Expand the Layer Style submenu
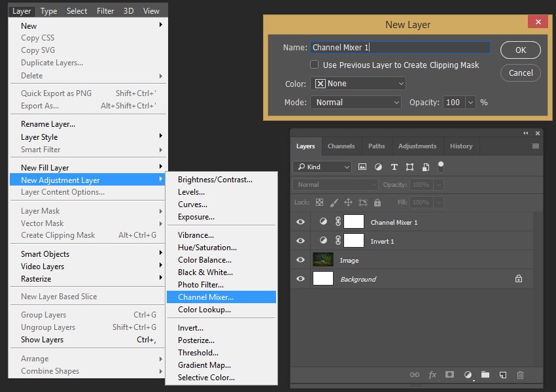 click(x=88, y=137)
